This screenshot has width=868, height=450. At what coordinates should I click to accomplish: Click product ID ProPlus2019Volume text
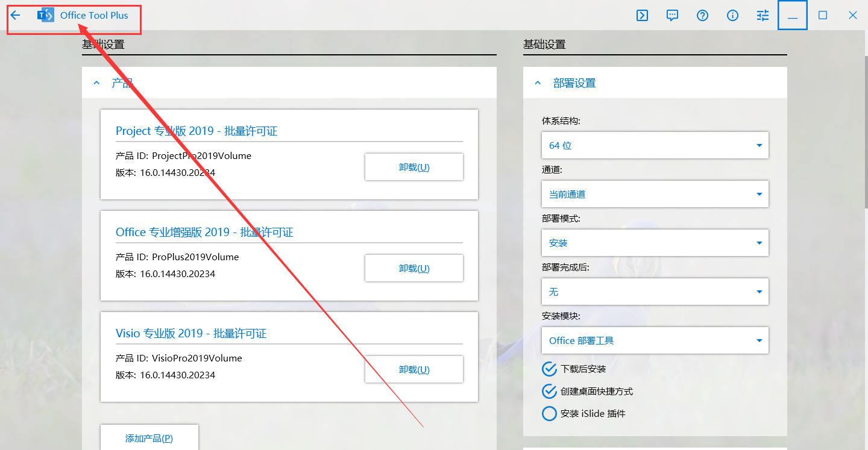coord(195,257)
